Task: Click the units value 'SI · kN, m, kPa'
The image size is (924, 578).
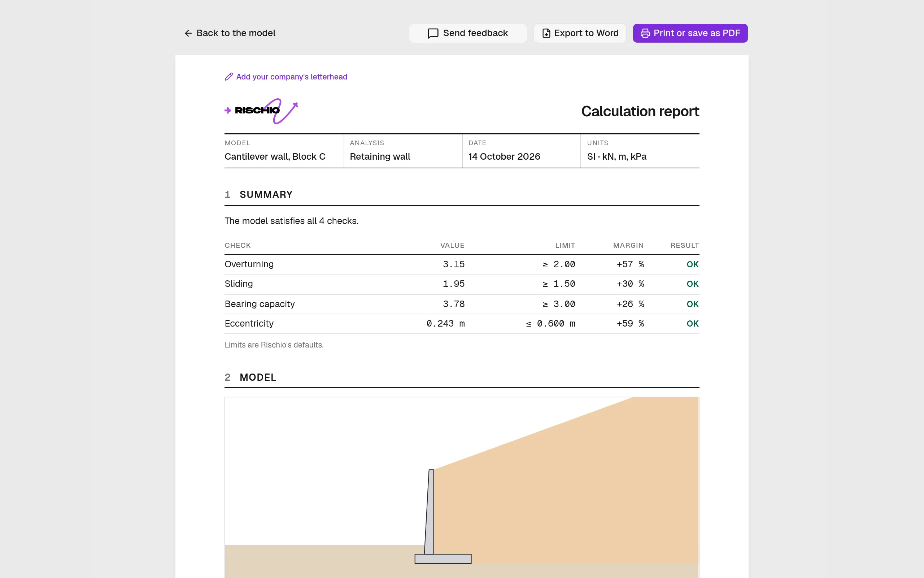Action: coord(616,157)
